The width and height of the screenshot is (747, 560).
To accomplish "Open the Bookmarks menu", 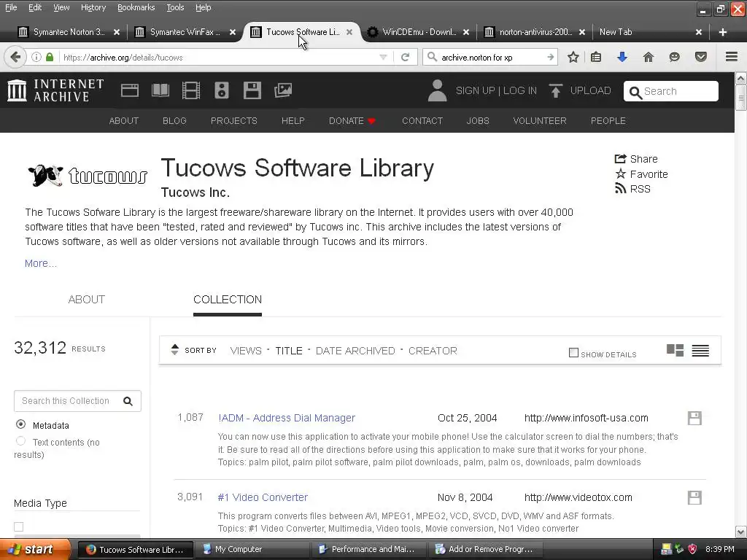I will [x=136, y=7].
